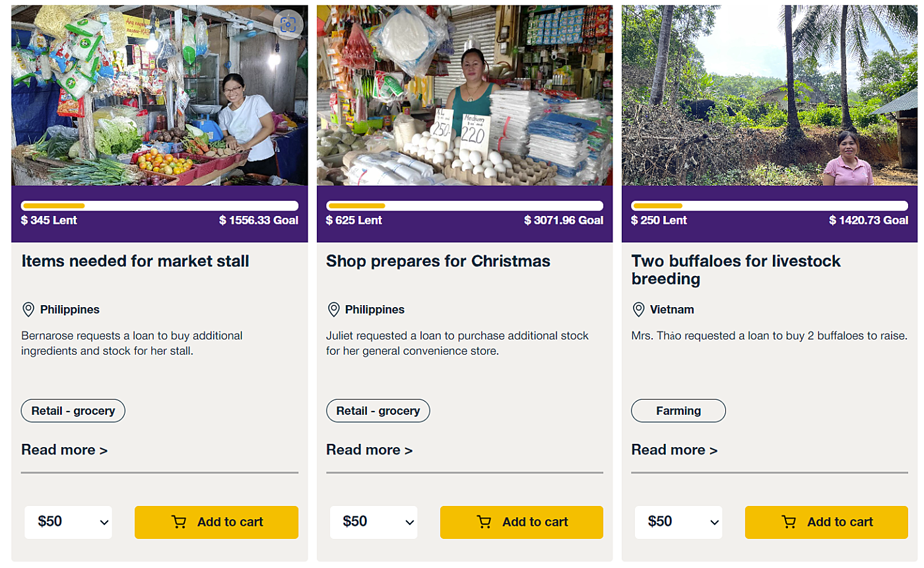Click the visual search icon on Bernarose's photo

pyautogui.click(x=288, y=25)
